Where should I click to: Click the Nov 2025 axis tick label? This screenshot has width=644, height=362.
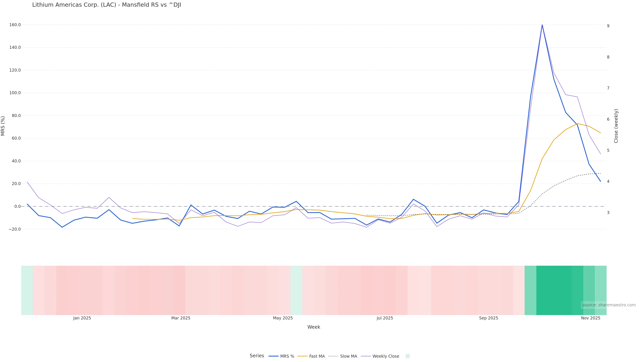click(591, 318)
